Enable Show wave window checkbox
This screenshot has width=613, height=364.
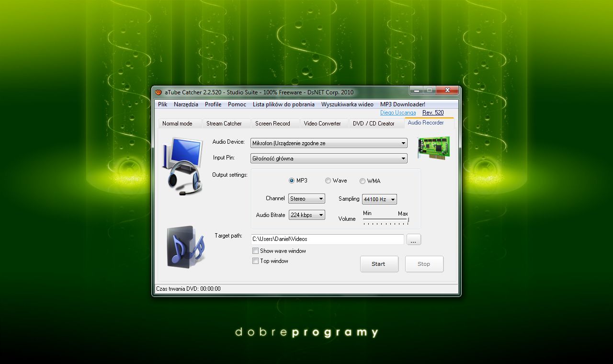tap(279, 251)
